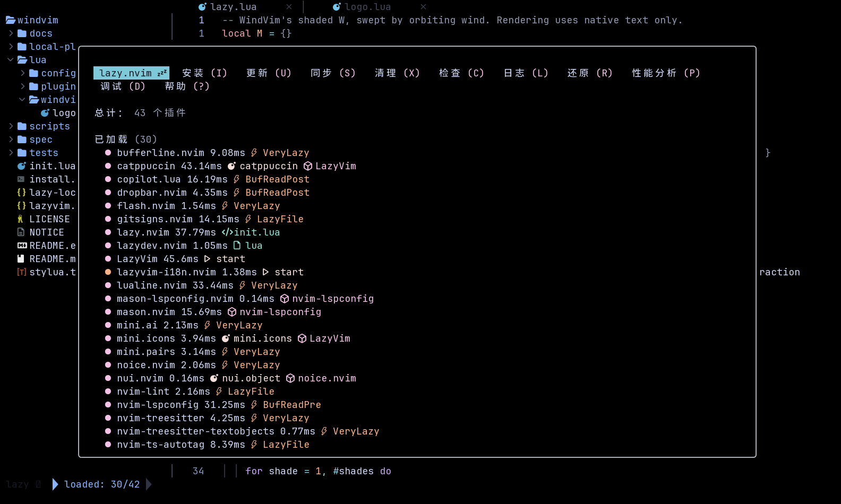Click the lightning event icon in bufferline.nvim row

[x=254, y=153]
